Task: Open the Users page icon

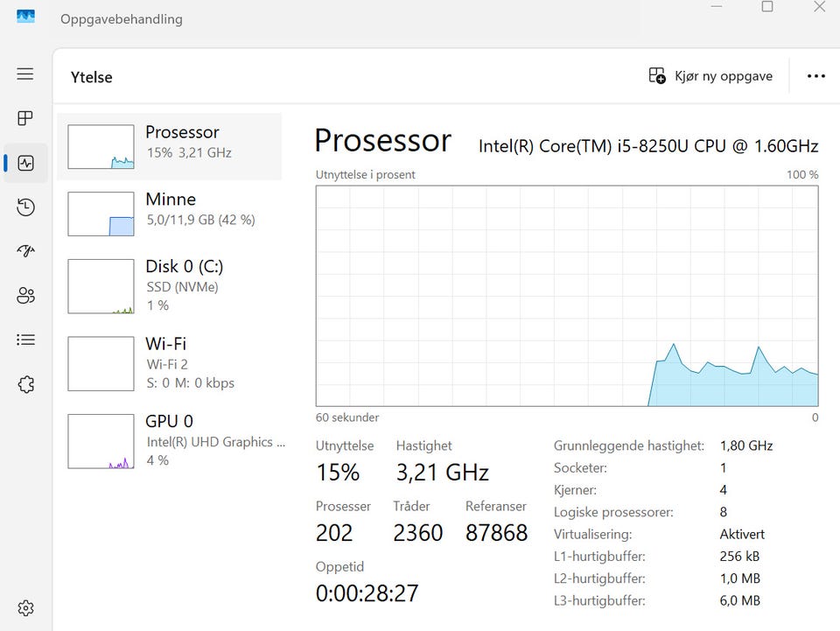Action: 25,295
